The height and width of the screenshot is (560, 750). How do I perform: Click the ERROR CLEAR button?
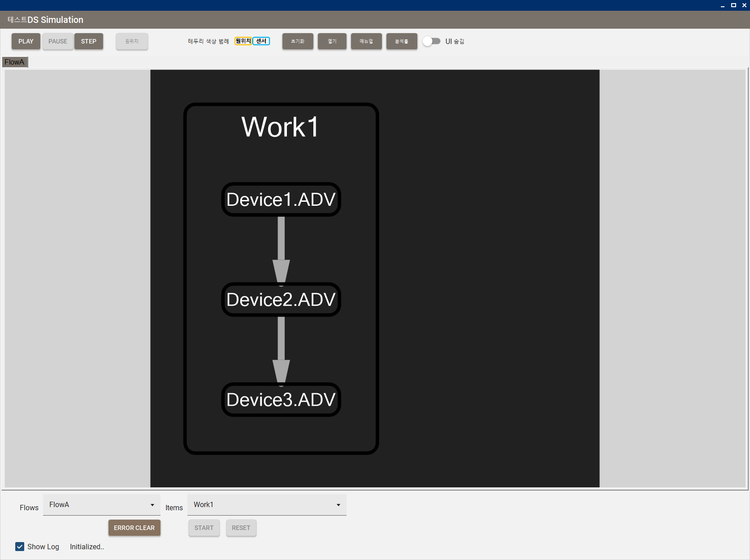pyautogui.click(x=134, y=528)
